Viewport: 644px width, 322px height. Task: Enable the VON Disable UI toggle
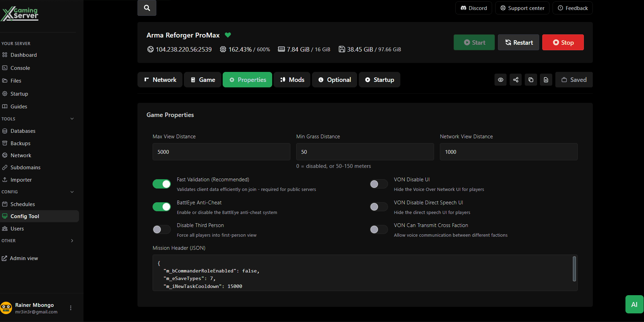tap(378, 184)
